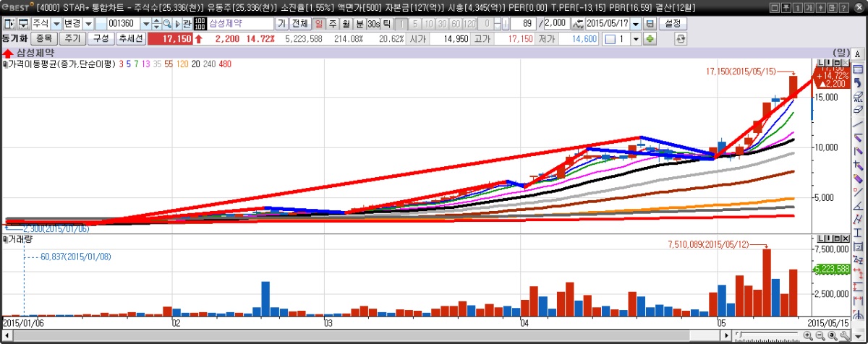Click the zigzag compare icon before date

[577, 23]
